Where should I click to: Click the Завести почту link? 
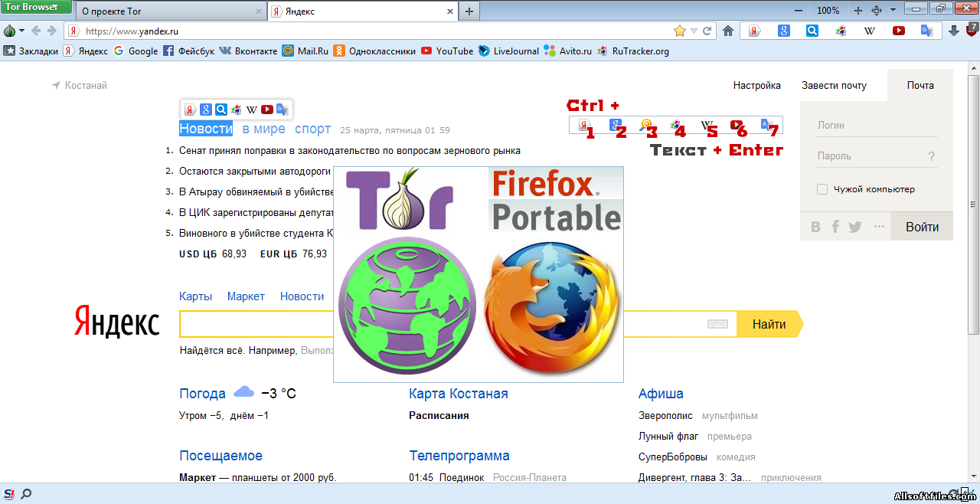(834, 86)
